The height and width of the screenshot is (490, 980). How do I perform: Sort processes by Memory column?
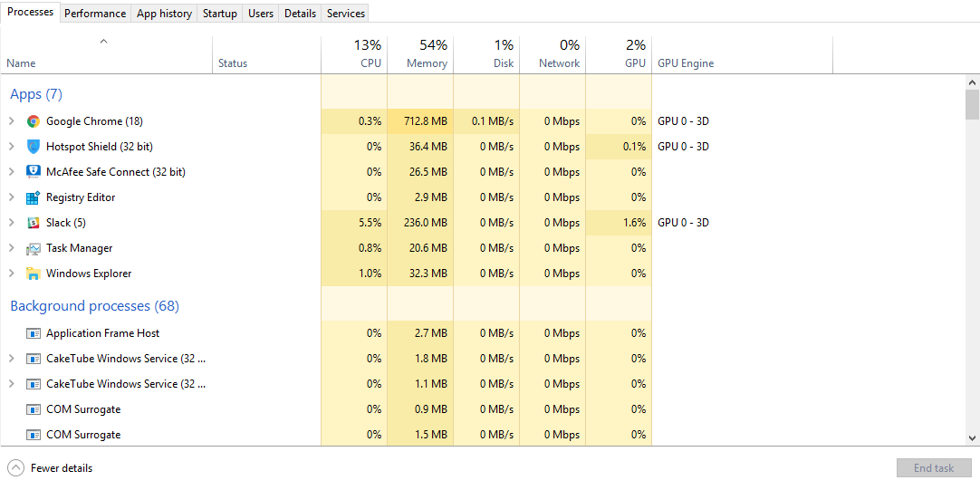[420, 55]
